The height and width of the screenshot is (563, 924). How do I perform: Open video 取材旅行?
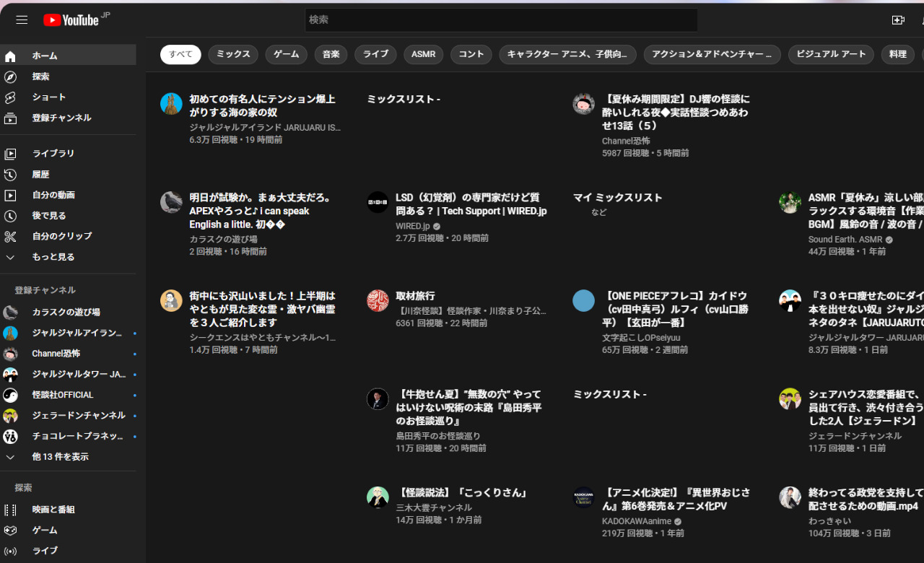point(415,296)
